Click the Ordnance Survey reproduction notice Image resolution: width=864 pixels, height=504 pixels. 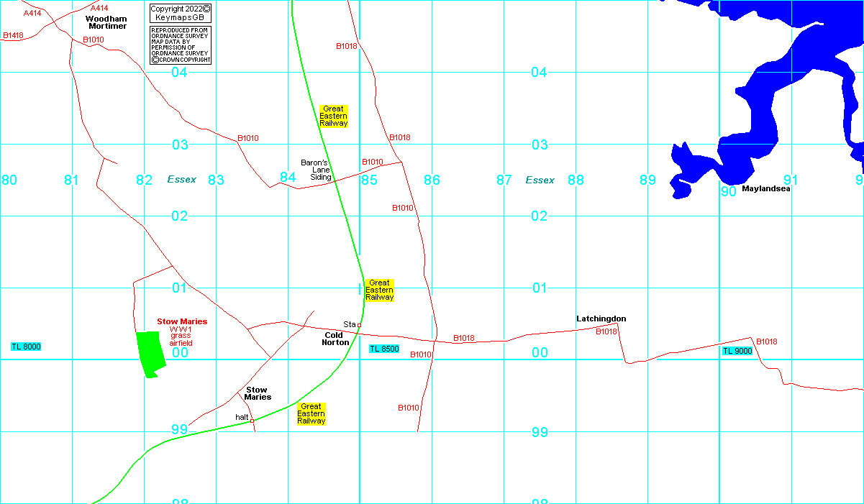180,45
